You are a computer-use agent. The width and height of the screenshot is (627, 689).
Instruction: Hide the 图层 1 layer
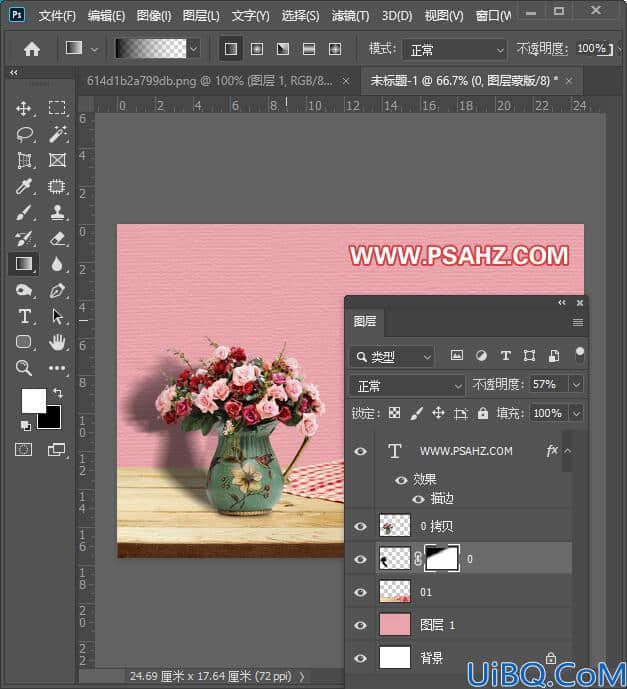pos(360,625)
